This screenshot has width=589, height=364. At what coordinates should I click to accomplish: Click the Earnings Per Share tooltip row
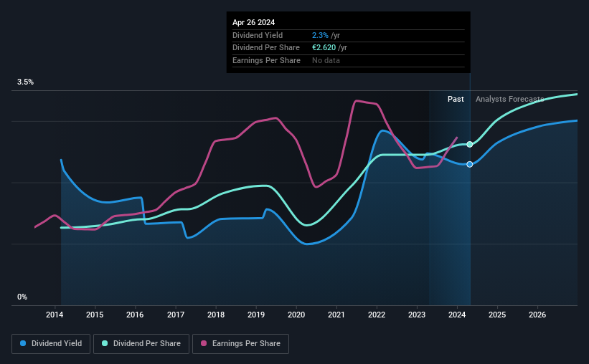[x=348, y=60]
